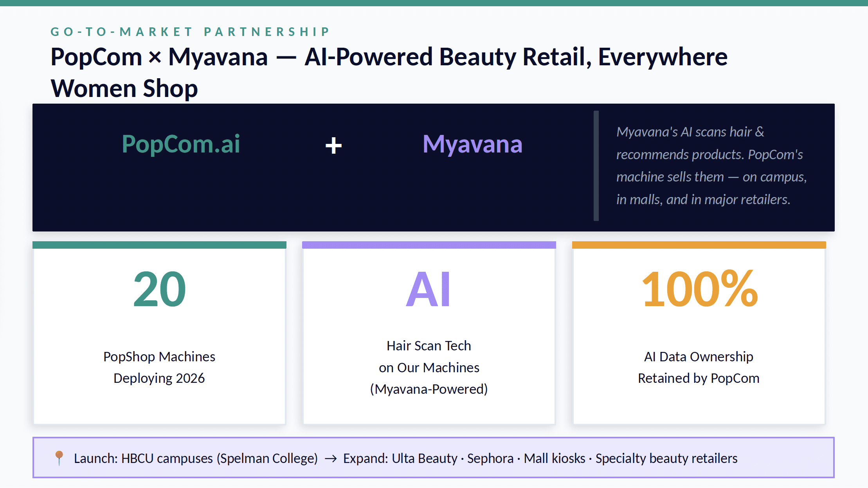The height and width of the screenshot is (488, 868).
Task: Click the gray vertical quote divider bar
Action: pos(596,166)
